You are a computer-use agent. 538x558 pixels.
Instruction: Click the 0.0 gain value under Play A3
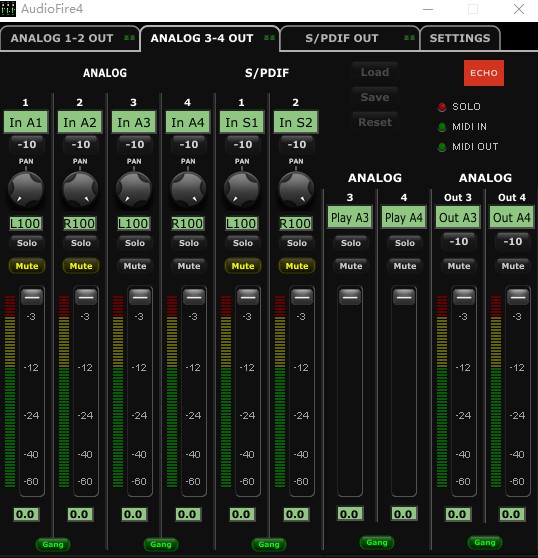pyautogui.click(x=349, y=514)
